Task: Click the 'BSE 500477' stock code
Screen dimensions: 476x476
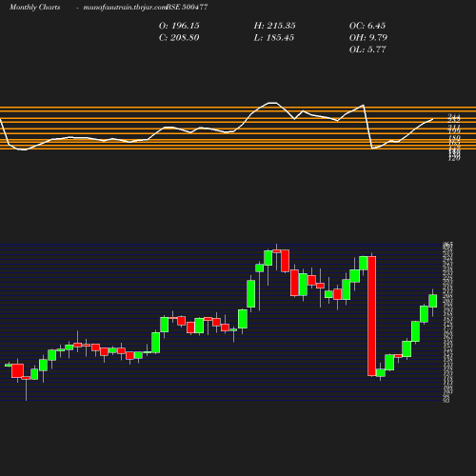Action: pyautogui.click(x=187, y=7)
